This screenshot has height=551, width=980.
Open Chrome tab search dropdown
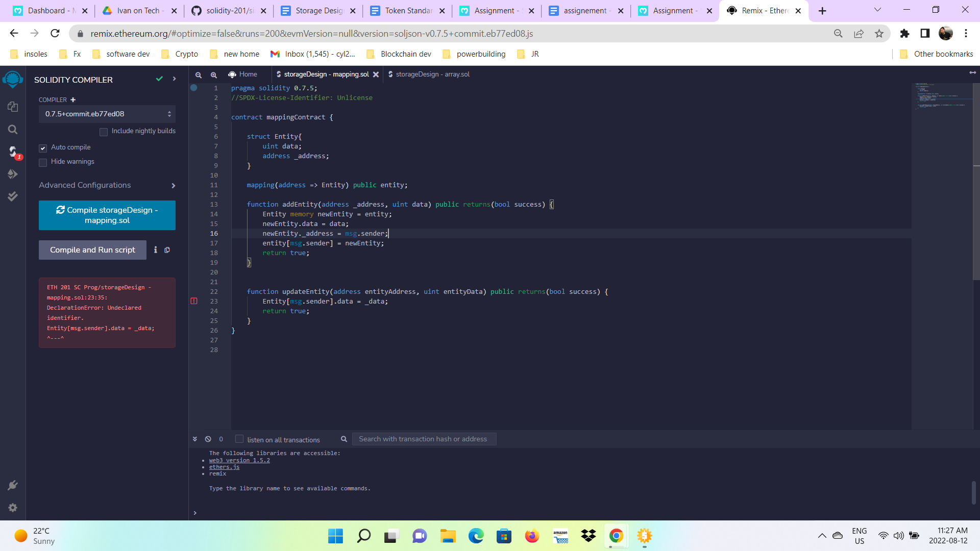point(877,10)
